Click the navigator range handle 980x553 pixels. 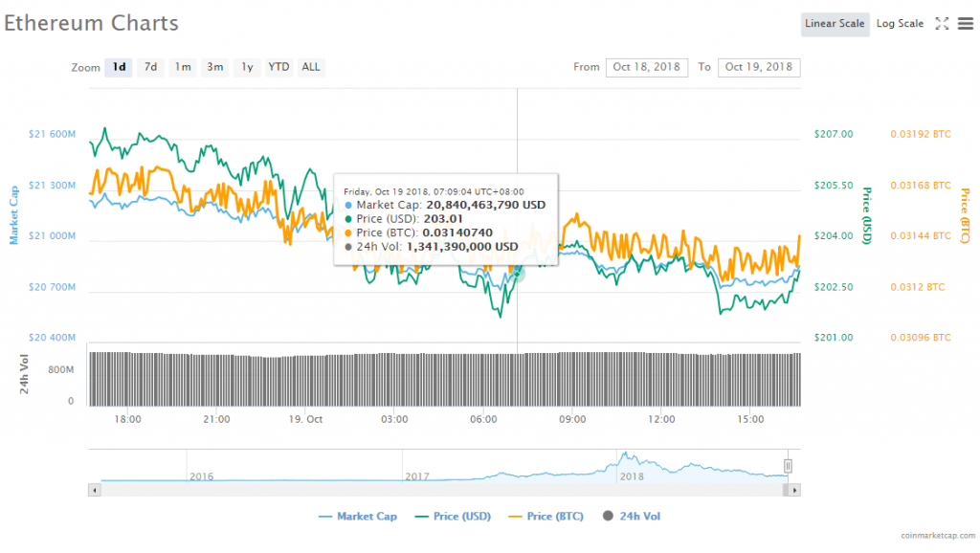click(x=789, y=466)
